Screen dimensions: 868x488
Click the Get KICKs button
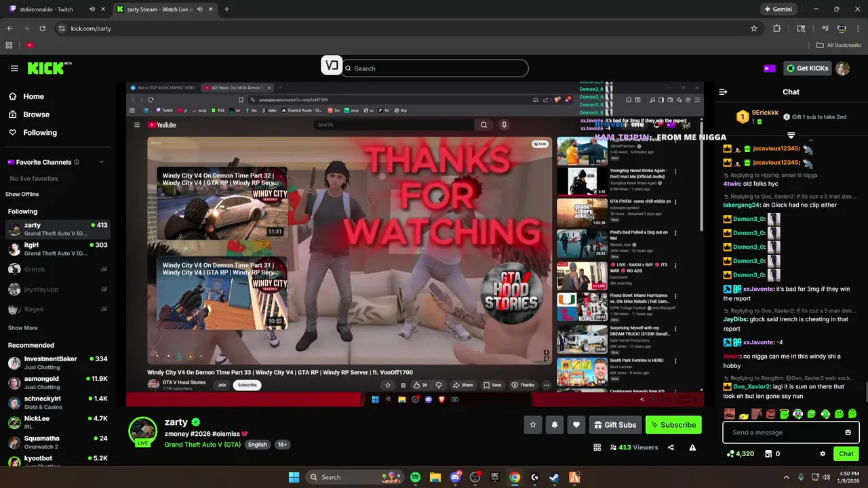(808, 68)
